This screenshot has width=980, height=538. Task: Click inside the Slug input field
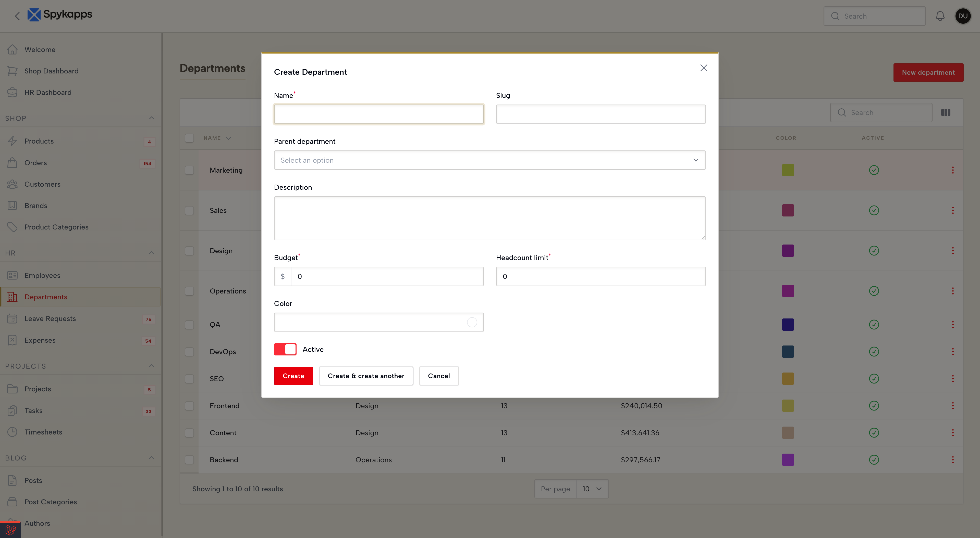[x=600, y=114]
